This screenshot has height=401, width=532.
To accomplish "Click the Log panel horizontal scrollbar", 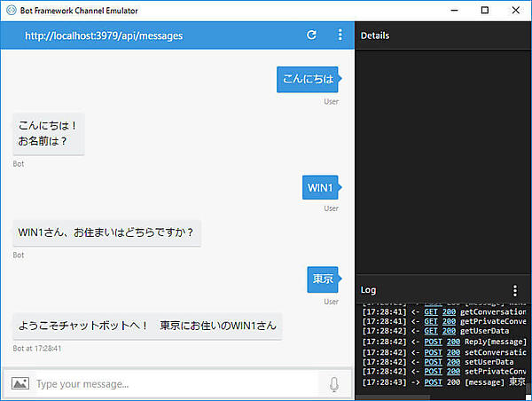I will (x=393, y=397).
